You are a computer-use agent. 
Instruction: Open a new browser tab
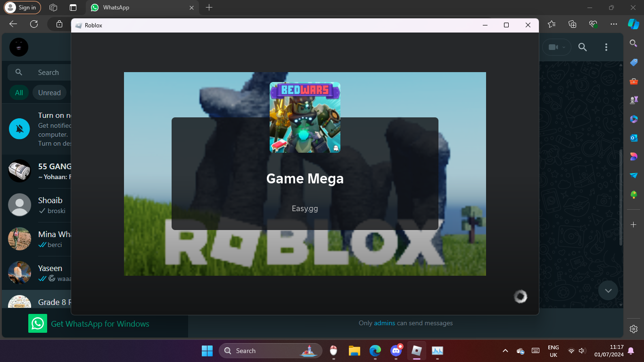[209, 8]
